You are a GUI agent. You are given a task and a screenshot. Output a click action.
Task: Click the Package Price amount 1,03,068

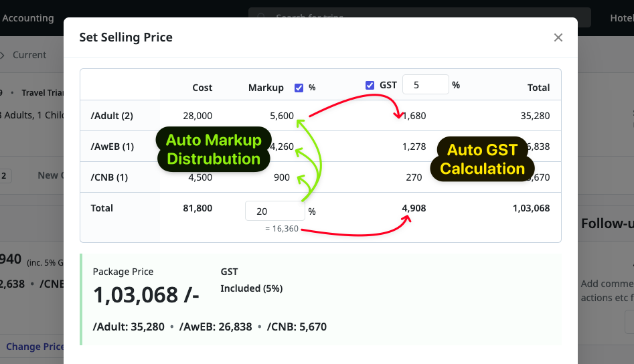pos(145,295)
